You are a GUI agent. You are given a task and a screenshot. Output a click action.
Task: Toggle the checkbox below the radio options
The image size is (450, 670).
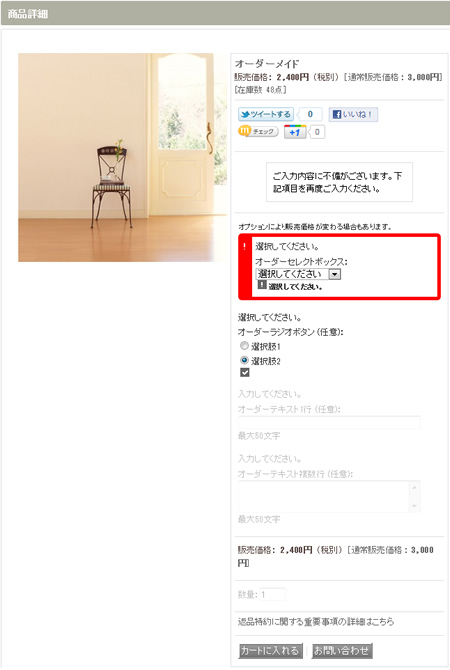[244, 373]
